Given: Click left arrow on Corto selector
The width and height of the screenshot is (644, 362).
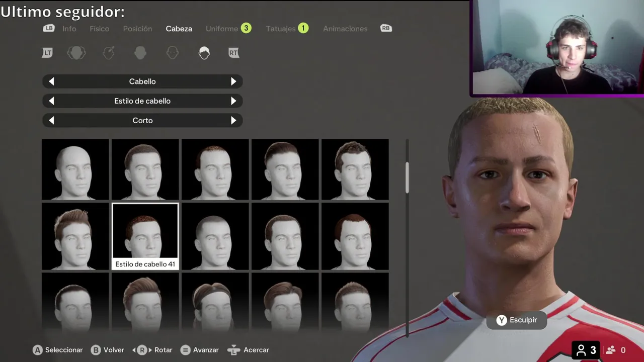Looking at the screenshot, I should pyautogui.click(x=51, y=121).
